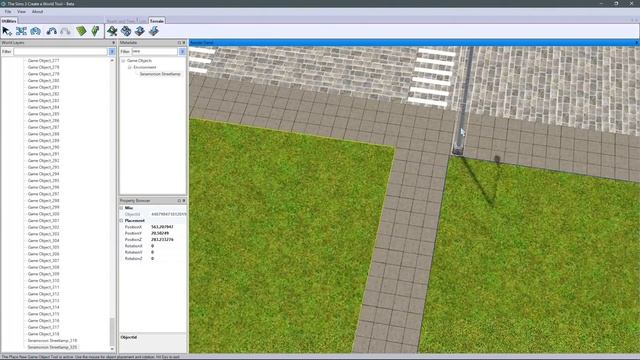The image size is (640, 360).
Task: Select Game Object_290 in World Layers
Action: [x=43, y=147]
